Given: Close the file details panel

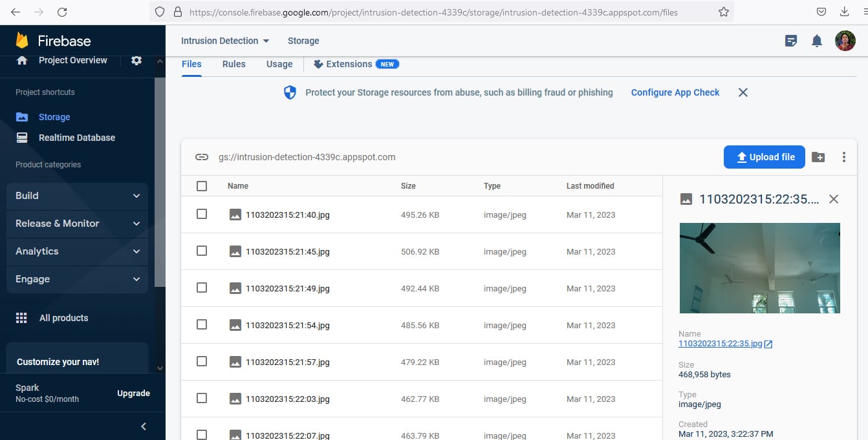Looking at the screenshot, I should 834,199.
